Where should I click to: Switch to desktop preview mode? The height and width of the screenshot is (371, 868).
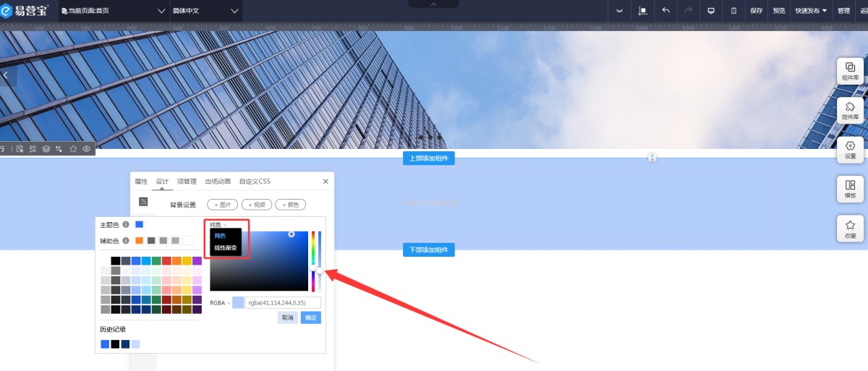(711, 11)
